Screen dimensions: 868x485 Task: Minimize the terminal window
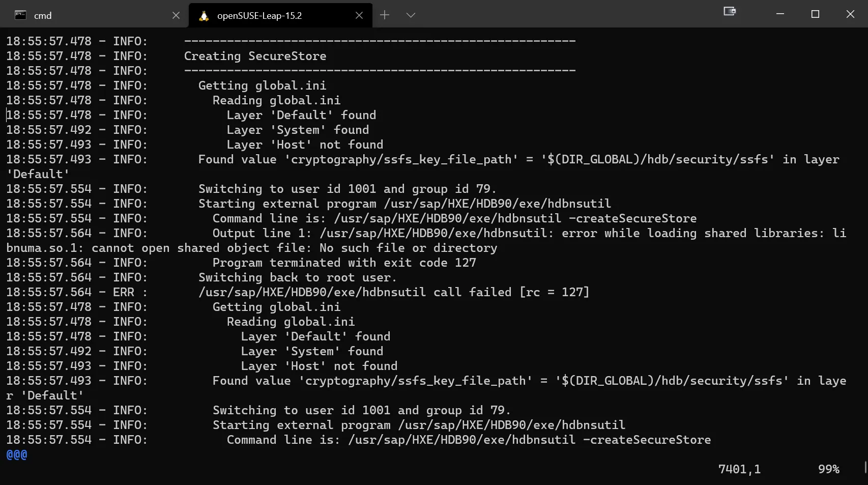[x=780, y=14]
